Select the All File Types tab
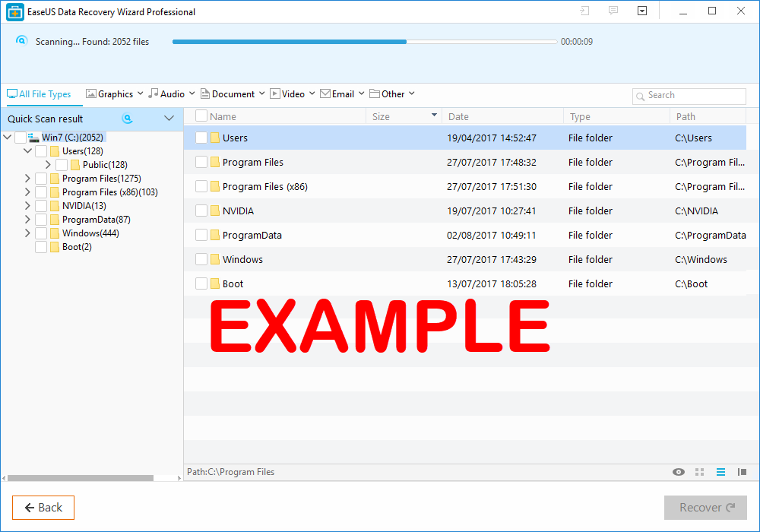760x532 pixels. [39, 94]
